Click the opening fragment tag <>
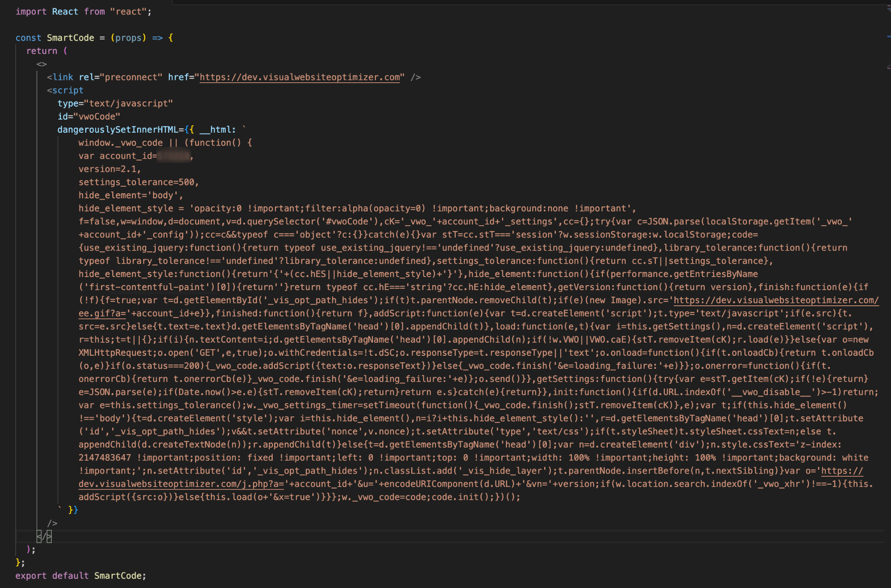Image resolution: width=891 pixels, height=588 pixels. tap(42, 64)
